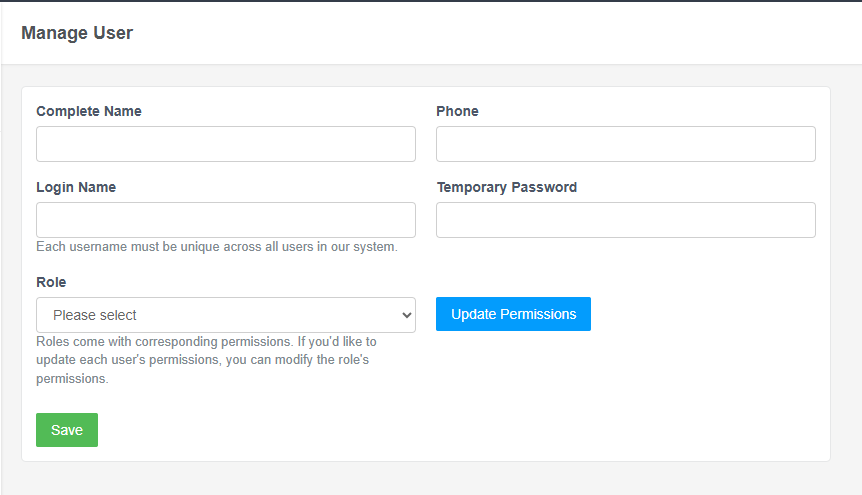This screenshot has height=495, width=862.
Task: Click blank header bar right of Manage User
Action: tap(500, 33)
